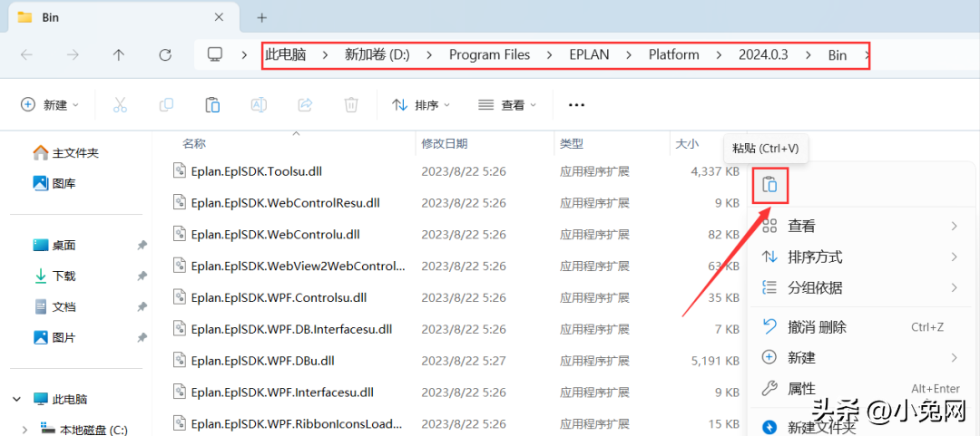The height and width of the screenshot is (436, 980).
Task: Open a new tab with plus button
Action: pyautogui.click(x=262, y=17)
